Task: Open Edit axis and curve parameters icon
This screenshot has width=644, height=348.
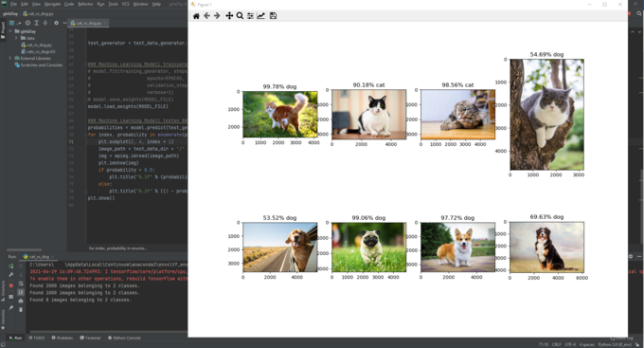Action: click(260, 16)
